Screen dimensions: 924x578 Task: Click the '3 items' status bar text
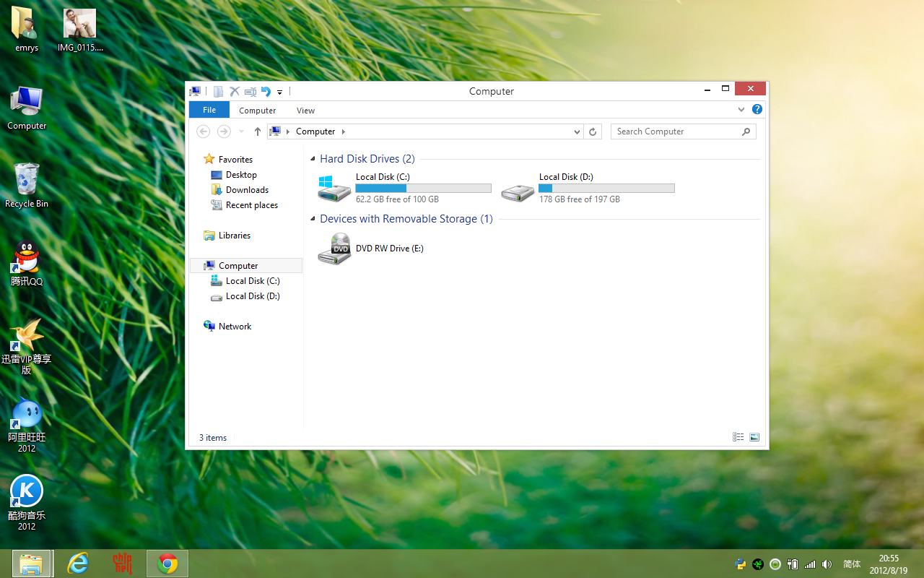pos(213,438)
